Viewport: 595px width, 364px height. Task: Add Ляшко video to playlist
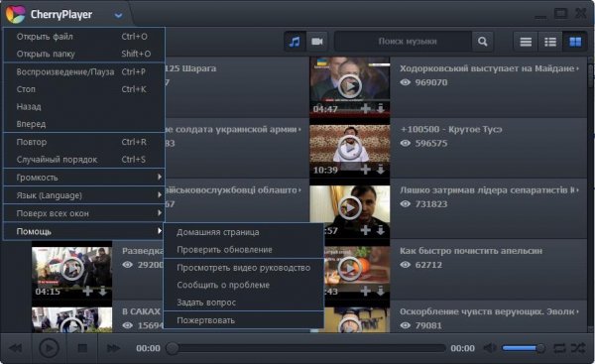click(365, 230)
